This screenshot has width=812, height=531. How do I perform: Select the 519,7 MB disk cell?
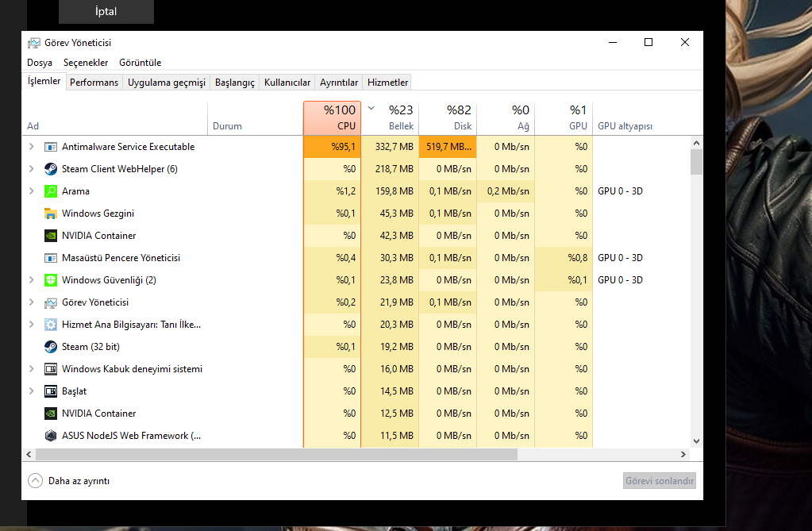(x=448, y=147)
